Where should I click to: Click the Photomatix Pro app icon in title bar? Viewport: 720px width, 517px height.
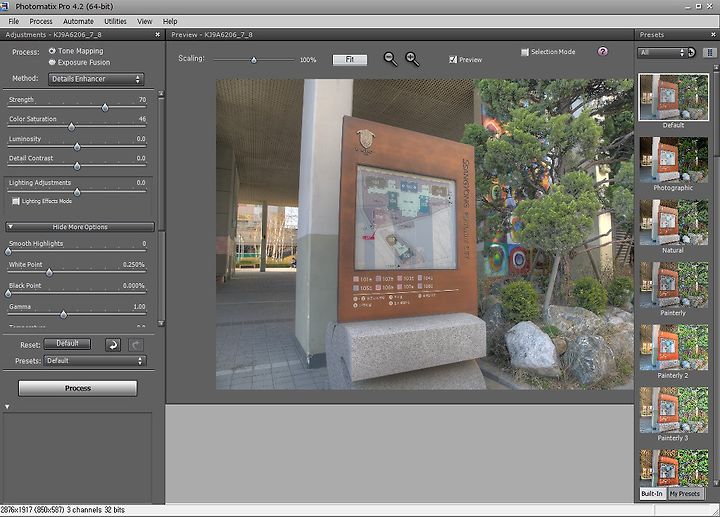(5, 6)
